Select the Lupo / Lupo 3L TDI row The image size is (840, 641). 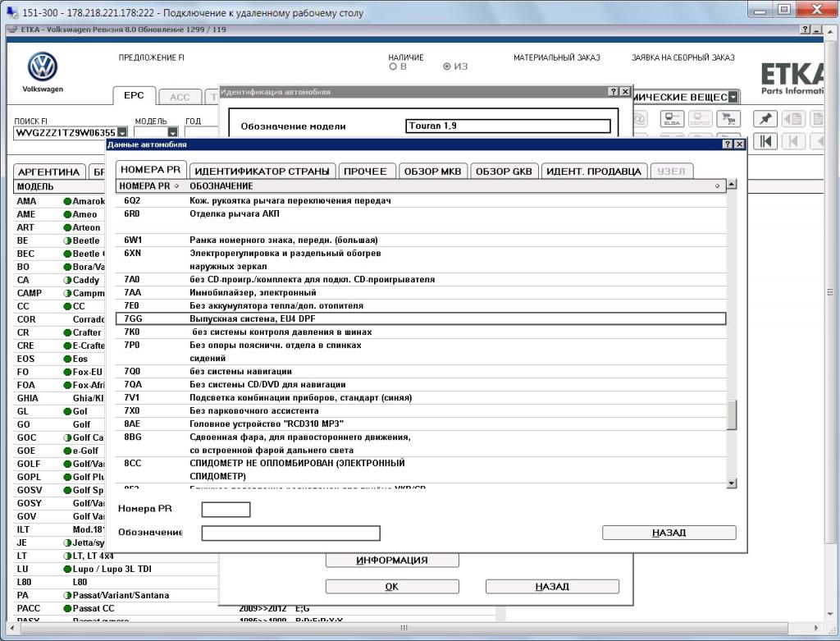(x=115, y=569)
